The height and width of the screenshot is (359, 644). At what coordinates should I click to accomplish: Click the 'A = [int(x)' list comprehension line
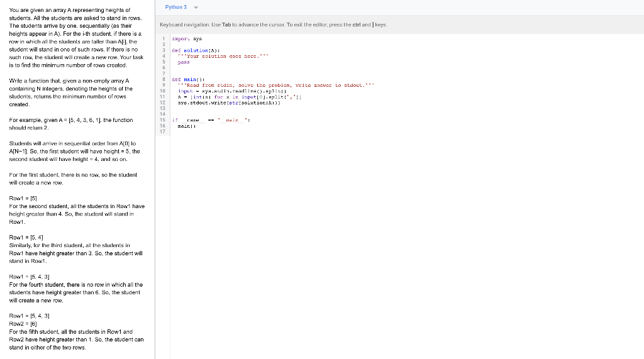click(x=240, y=97)
